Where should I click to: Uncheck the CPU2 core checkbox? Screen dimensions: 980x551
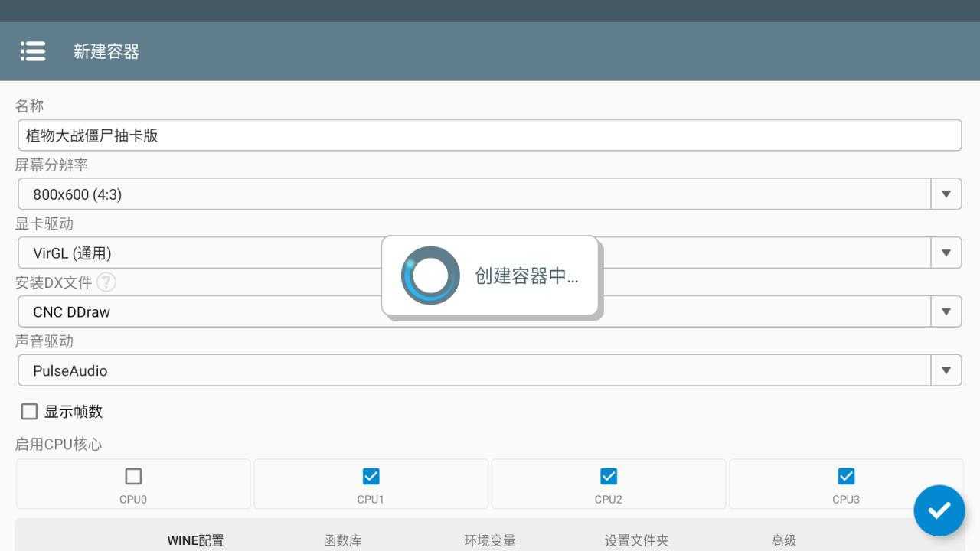point(609,477)
